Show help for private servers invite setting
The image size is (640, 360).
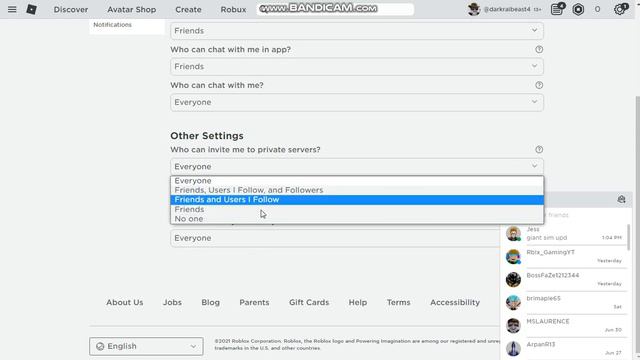pos(539,150)
